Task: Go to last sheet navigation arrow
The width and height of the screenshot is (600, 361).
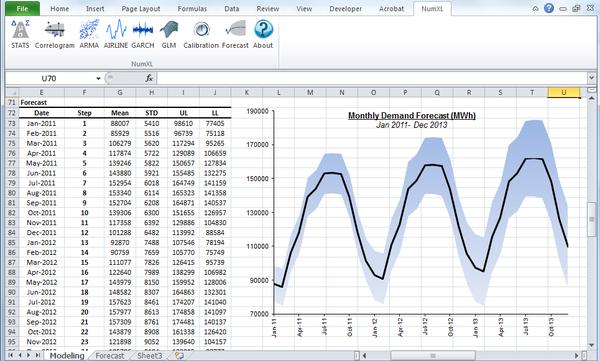Action: (38, 355)
